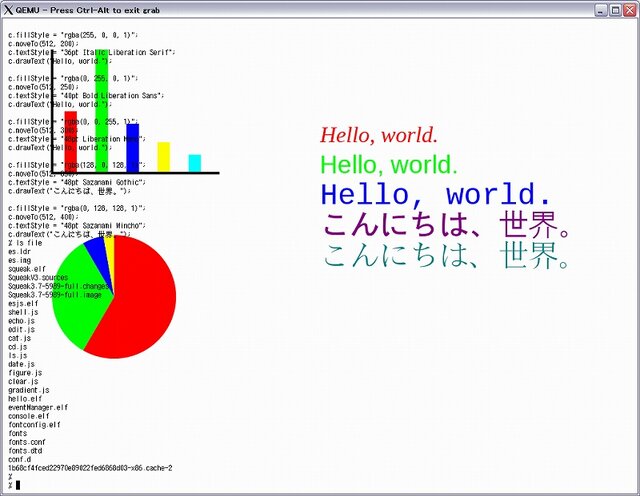The height and width of the screenshot is (496, 640).
Task: Click the purple Japanese Gothic text line
Action: pos(447,224)
